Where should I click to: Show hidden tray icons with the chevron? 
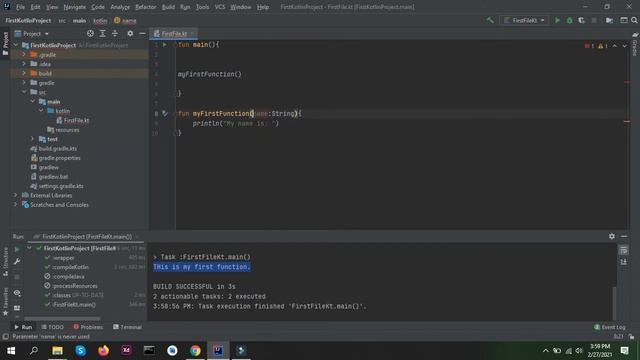pos(545,350)
